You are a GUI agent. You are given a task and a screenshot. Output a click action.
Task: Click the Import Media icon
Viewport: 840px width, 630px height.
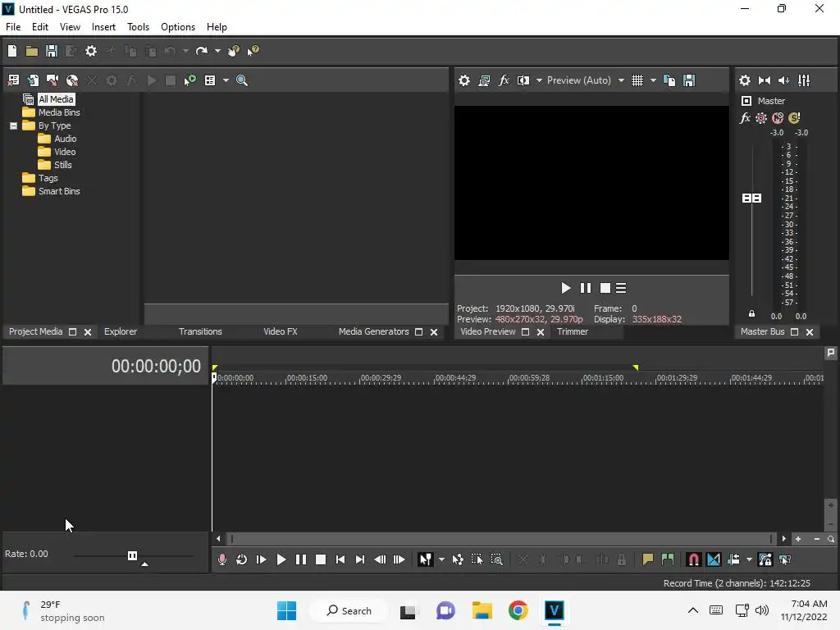[x=33, y=80]
